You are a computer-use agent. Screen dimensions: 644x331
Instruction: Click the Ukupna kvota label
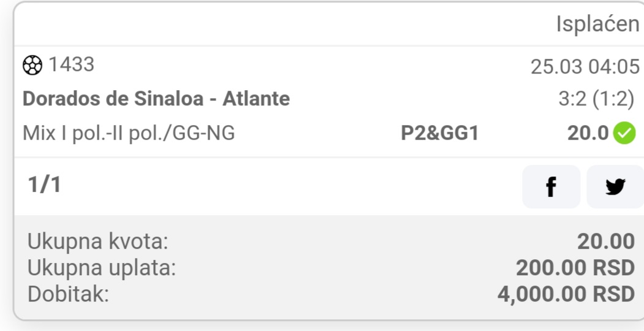(x=98, y=242)
